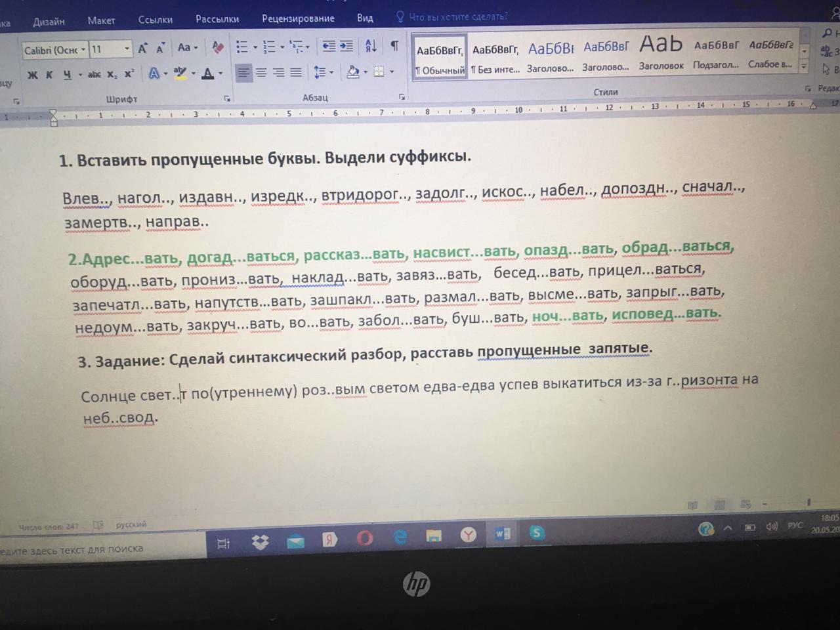Apply paragraph shading with paint bucket
840x630 pixels.
(352, 72)
